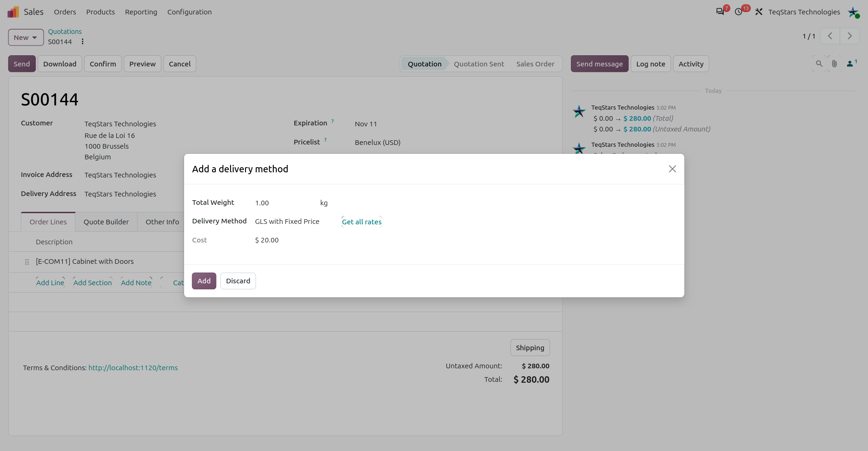Select the Quotation Sent status stage

pyautogui.click(x=479, y=64)
